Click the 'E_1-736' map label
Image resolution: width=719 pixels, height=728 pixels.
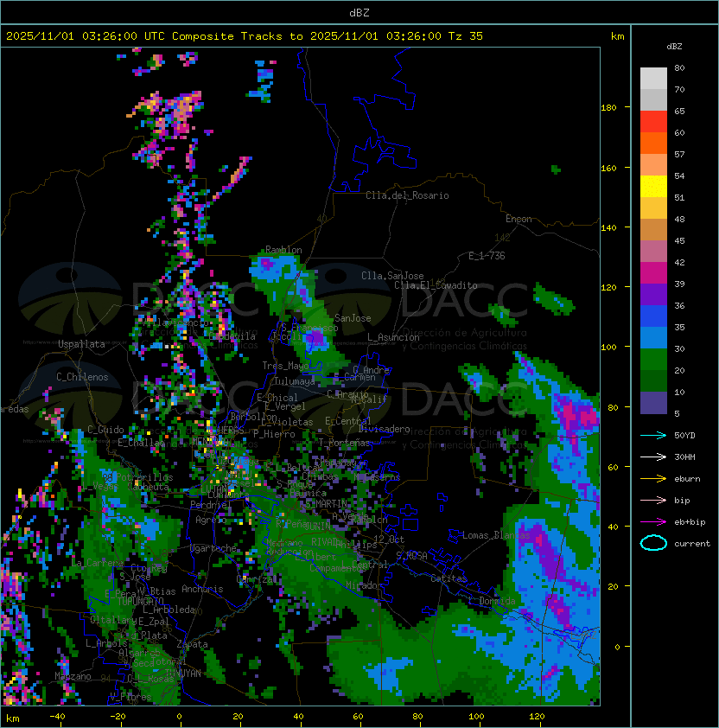487,256
